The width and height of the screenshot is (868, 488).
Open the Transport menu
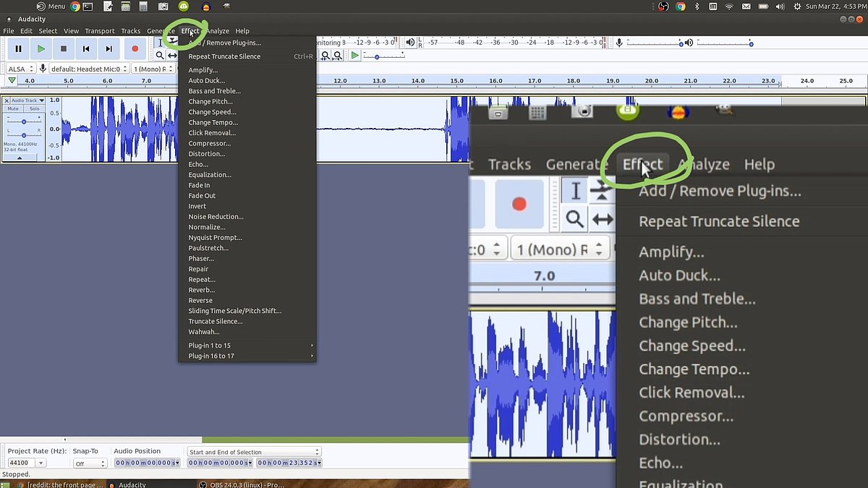pos(100,31)
